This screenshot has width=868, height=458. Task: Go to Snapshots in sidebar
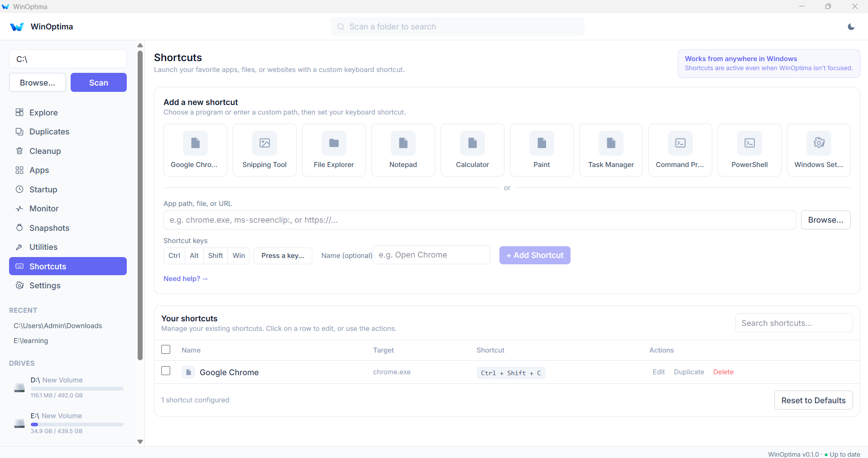pyautogui.click(x=68, y=228)
